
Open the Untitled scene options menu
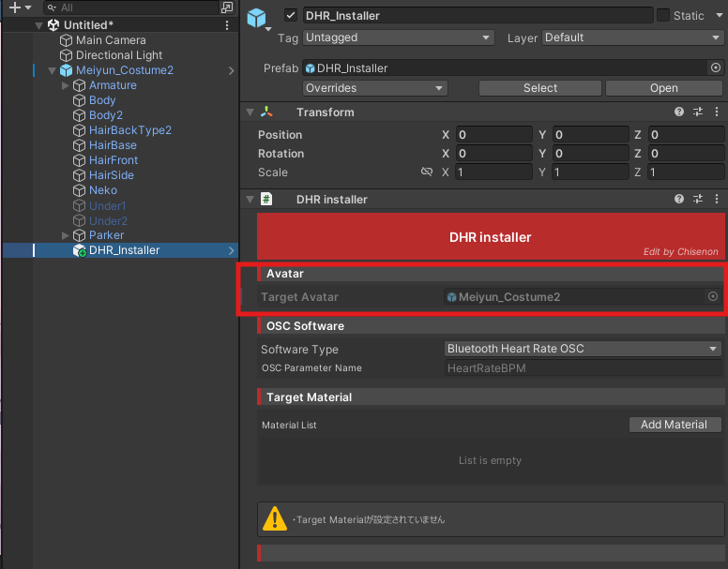point(227,25)
